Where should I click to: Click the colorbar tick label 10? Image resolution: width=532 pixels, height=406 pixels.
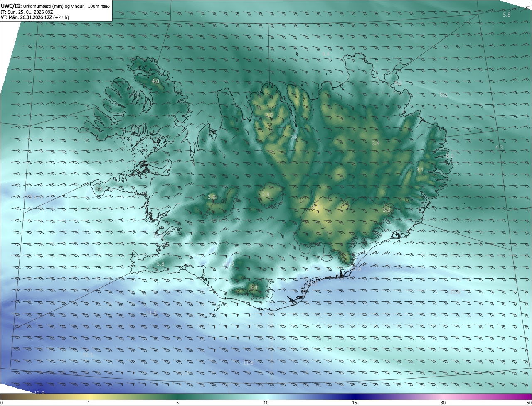[266, 403]
